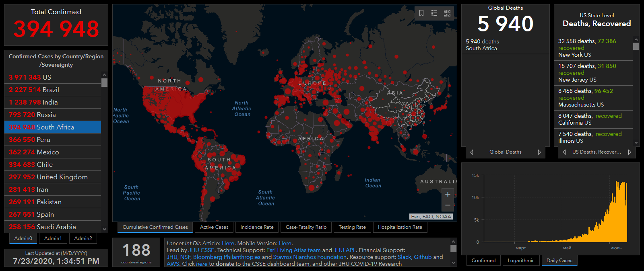
Task: Open the map bookmarks icon
Action: click(421, 13)
